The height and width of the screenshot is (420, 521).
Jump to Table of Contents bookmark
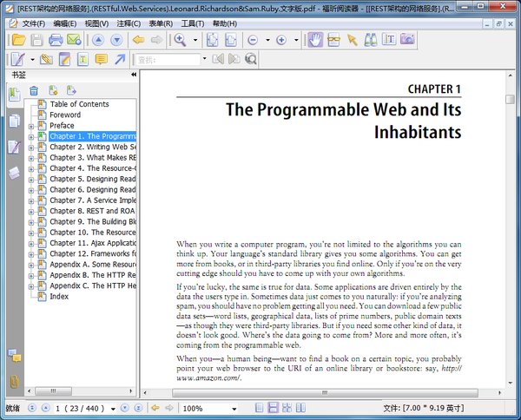[x=79, y=104]
